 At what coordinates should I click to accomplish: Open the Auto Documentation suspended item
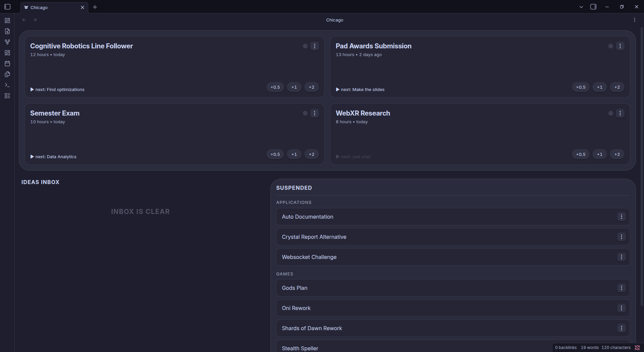click(453, 217)
